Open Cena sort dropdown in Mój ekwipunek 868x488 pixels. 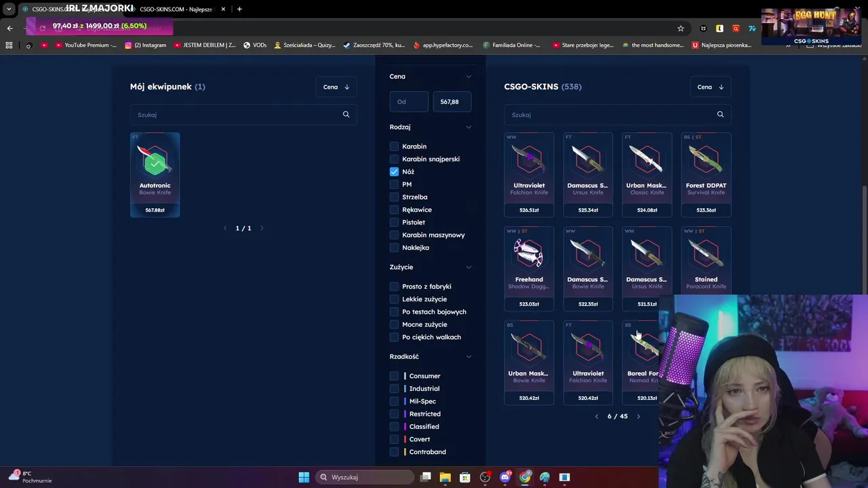coord(336,87)
